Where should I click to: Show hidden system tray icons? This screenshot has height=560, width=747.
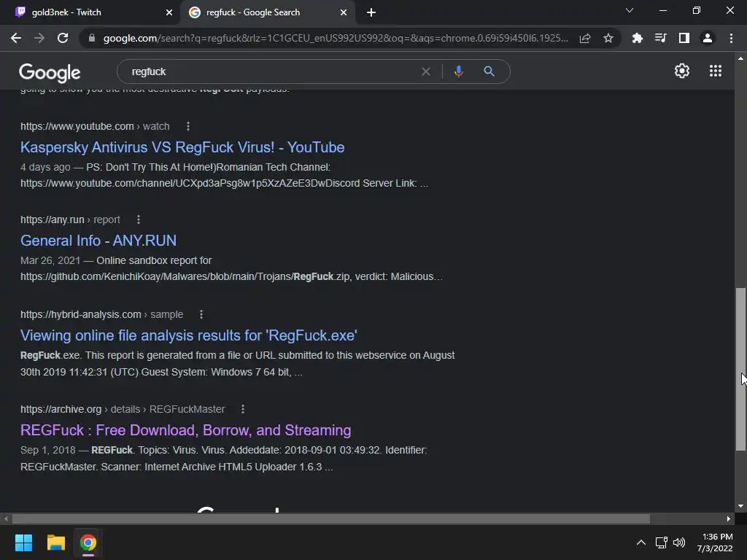click(x=641, y=542)
